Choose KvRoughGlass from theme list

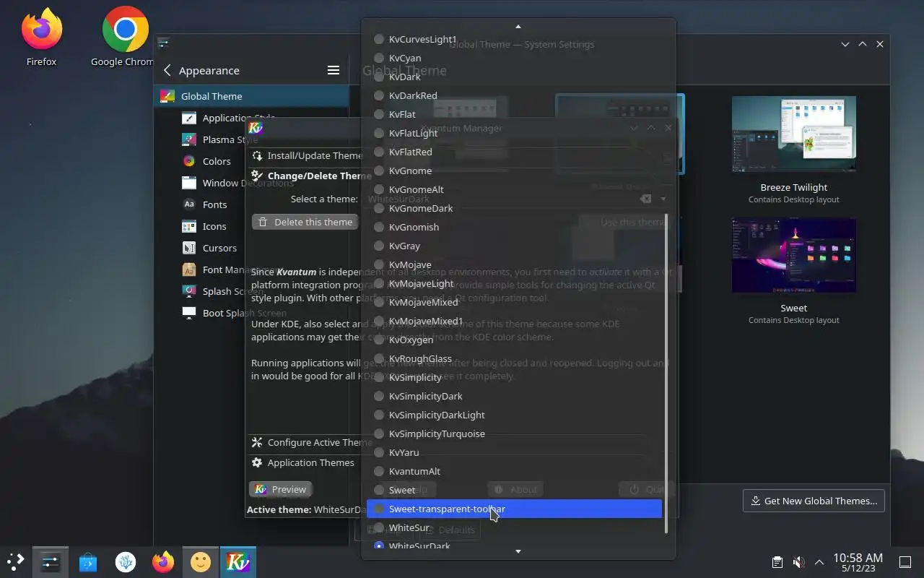click(x=514, y=358)
